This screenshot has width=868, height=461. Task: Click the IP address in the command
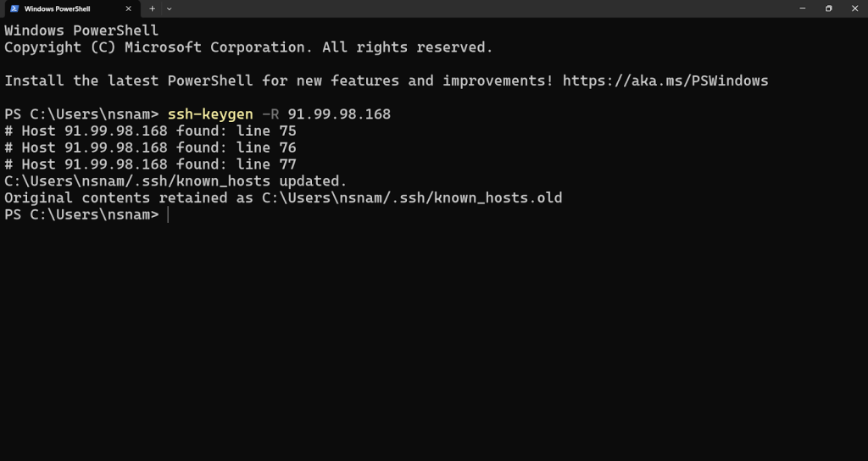[339, 114]
